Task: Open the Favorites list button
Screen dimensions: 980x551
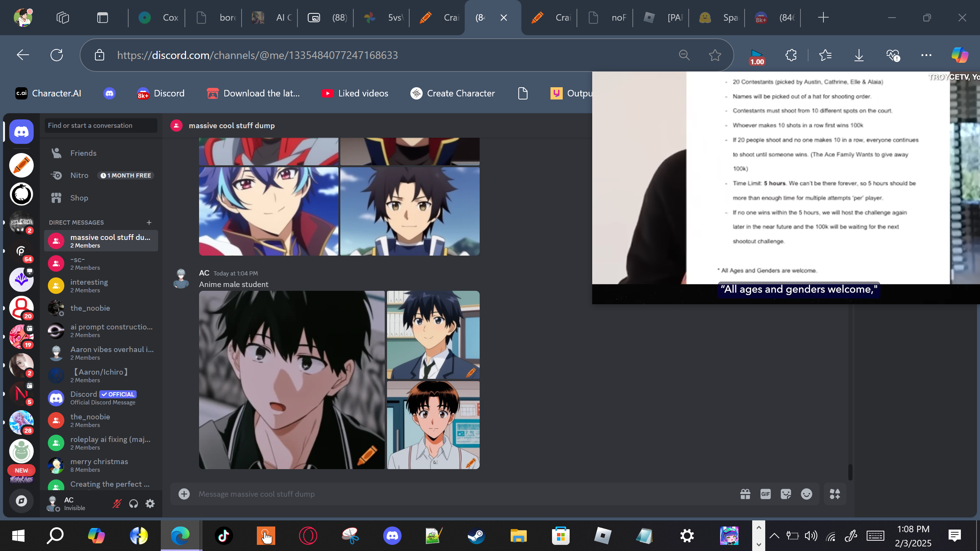Action: click(x=825, y=55)
